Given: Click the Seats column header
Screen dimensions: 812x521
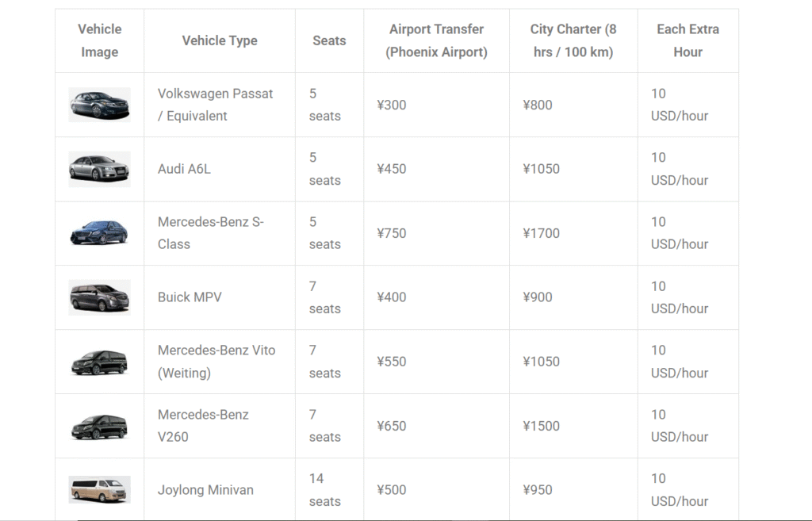Looking at the screenshot, I should [329, 40].
